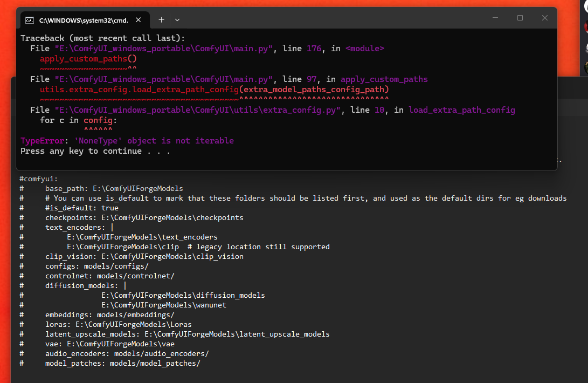Click the 'You can use is_default' comment line
The image size is (588, 383).
tap(306, 199)
